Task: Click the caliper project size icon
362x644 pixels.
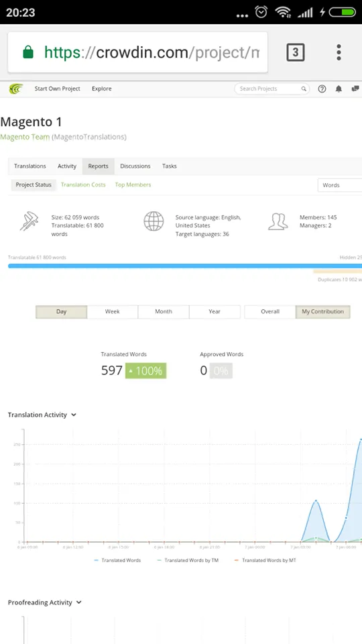Action: (29, 221)
